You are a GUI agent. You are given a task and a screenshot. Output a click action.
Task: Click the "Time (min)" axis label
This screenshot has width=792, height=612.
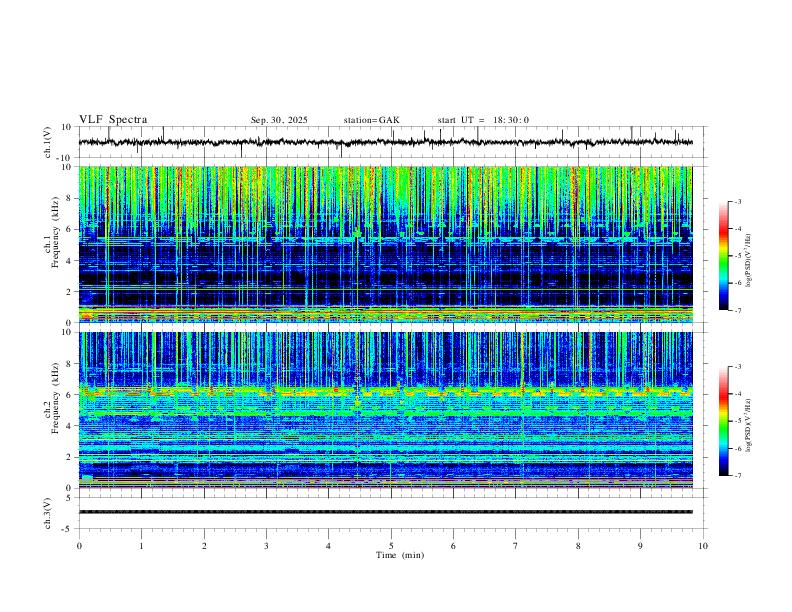pyautogui.click(x=400, y=555)
